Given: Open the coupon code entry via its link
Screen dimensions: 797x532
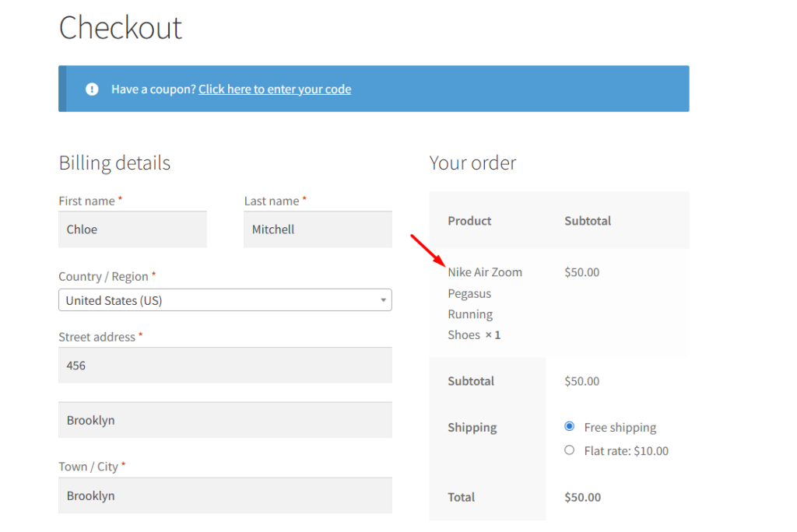Looking at the screenshot, I should click(x=274, y=89).
